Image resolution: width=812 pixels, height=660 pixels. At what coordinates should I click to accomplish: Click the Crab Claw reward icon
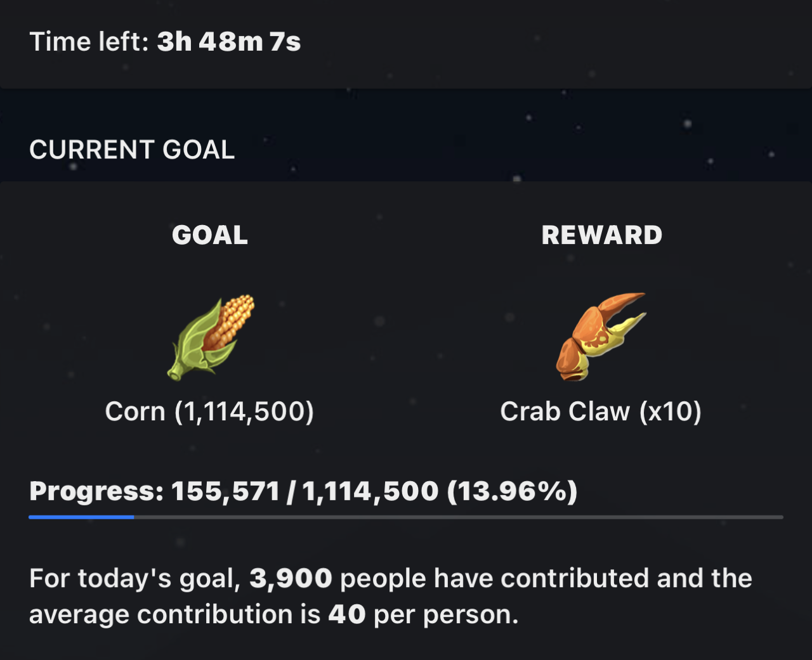(600, 336)
